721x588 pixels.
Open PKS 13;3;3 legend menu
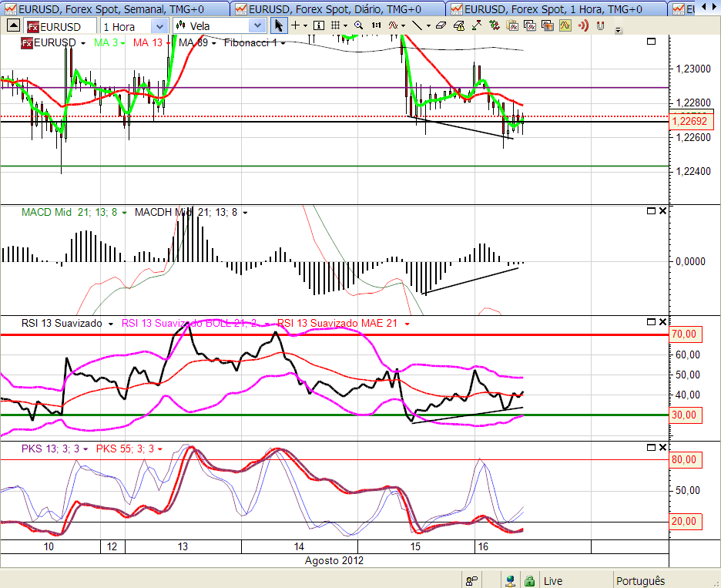click(86, 449)
